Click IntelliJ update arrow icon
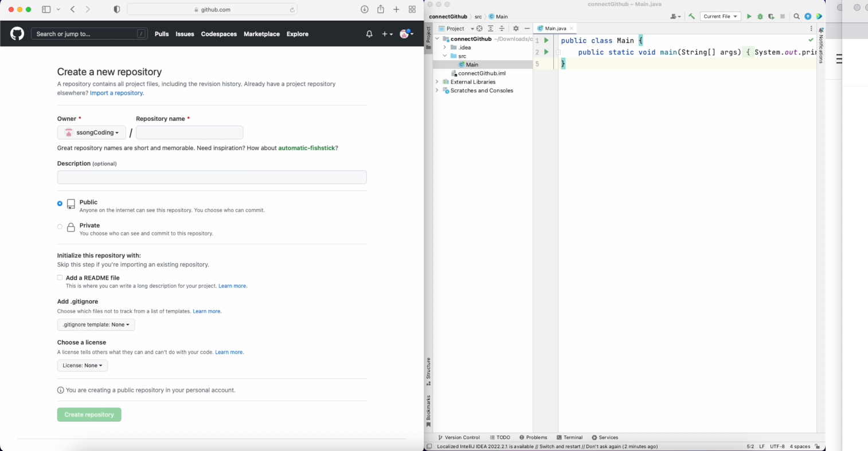The width and height of the screenshot is (868, 451). [808, 17]
